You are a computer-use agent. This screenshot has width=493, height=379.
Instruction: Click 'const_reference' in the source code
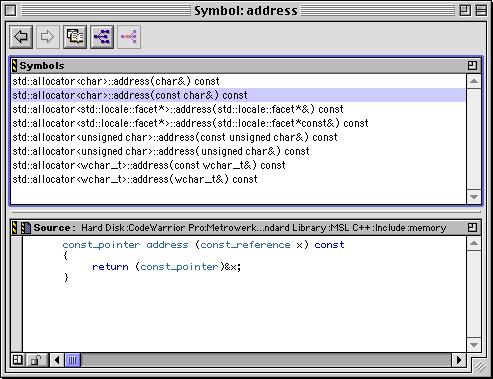tap(245, 245)
